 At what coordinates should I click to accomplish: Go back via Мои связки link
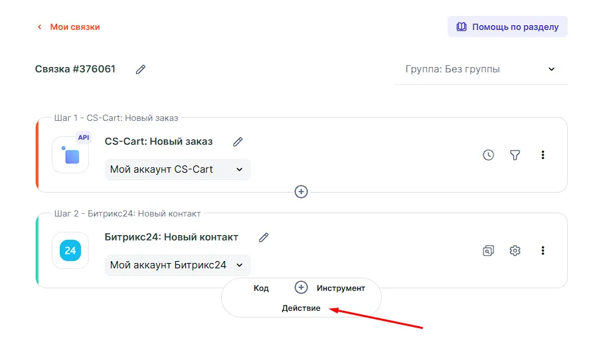[69, 27]
